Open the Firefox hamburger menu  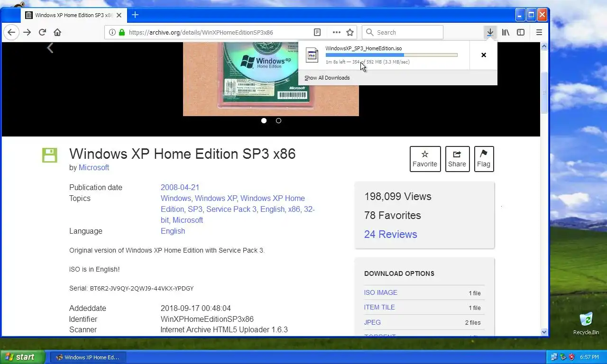[x=539, y=32]
